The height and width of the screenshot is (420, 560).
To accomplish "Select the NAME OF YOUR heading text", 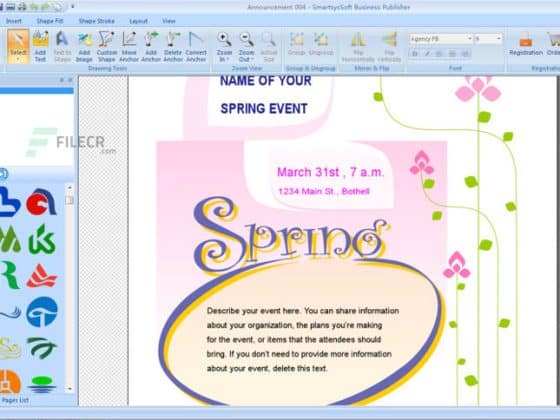I will click(x=266, y=81).
